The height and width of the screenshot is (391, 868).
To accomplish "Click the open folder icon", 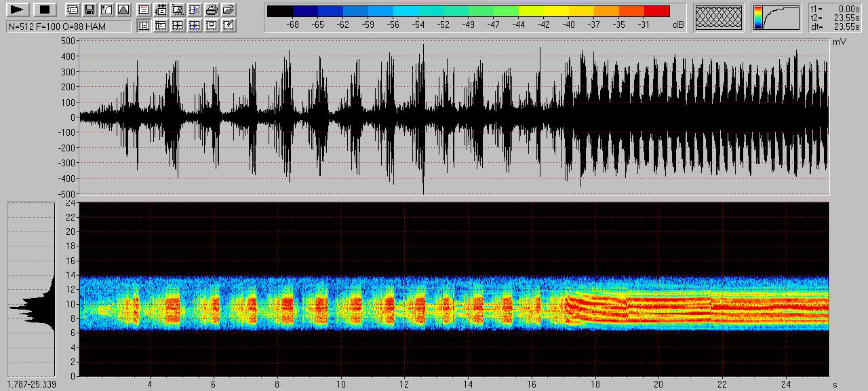I will (x=229, y=10).
